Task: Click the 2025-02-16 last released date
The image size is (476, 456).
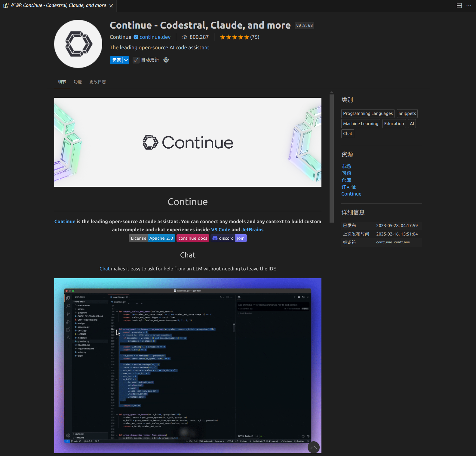Action: tap(397, 234)
